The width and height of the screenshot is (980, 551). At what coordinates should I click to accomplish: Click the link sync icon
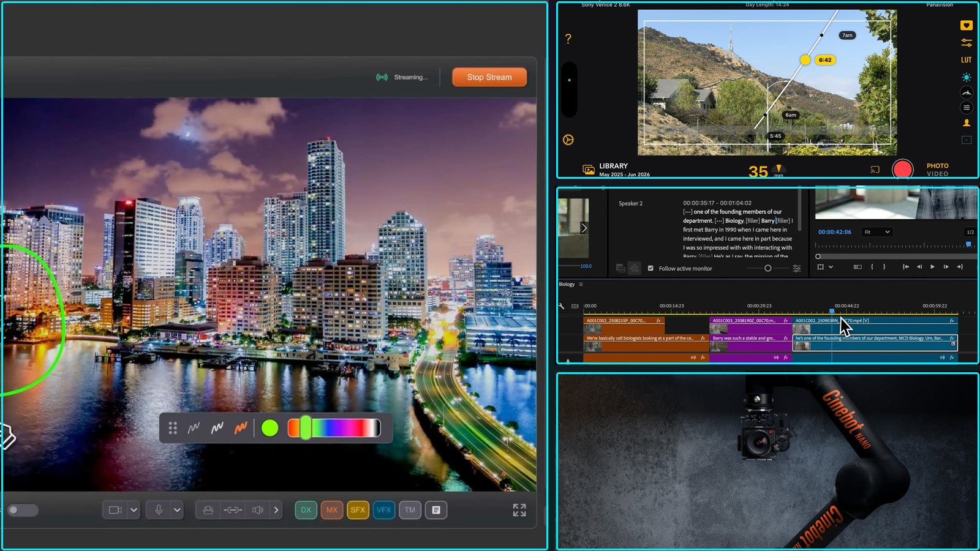233,510
